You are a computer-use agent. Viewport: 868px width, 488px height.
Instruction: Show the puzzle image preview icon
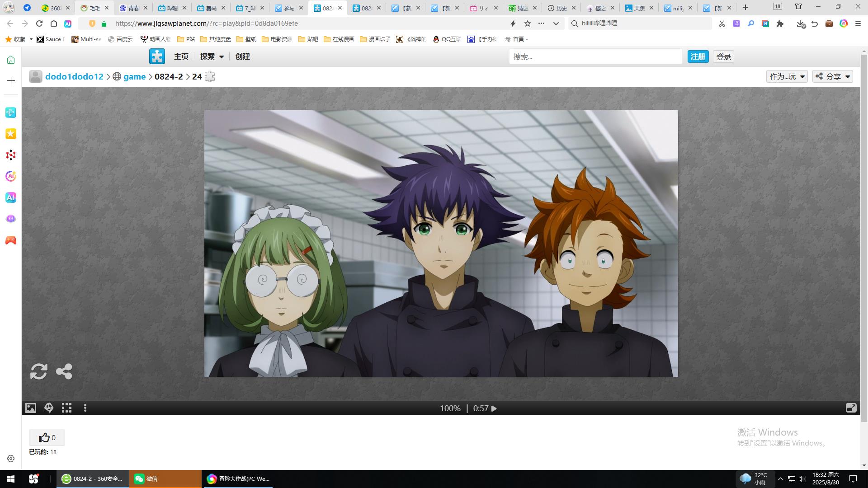point(31,408)
